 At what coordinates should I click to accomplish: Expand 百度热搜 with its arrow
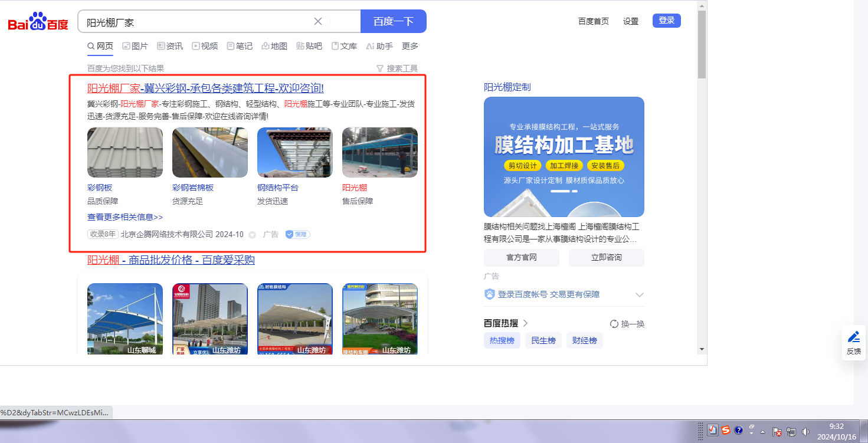click(x=525, y=323)
